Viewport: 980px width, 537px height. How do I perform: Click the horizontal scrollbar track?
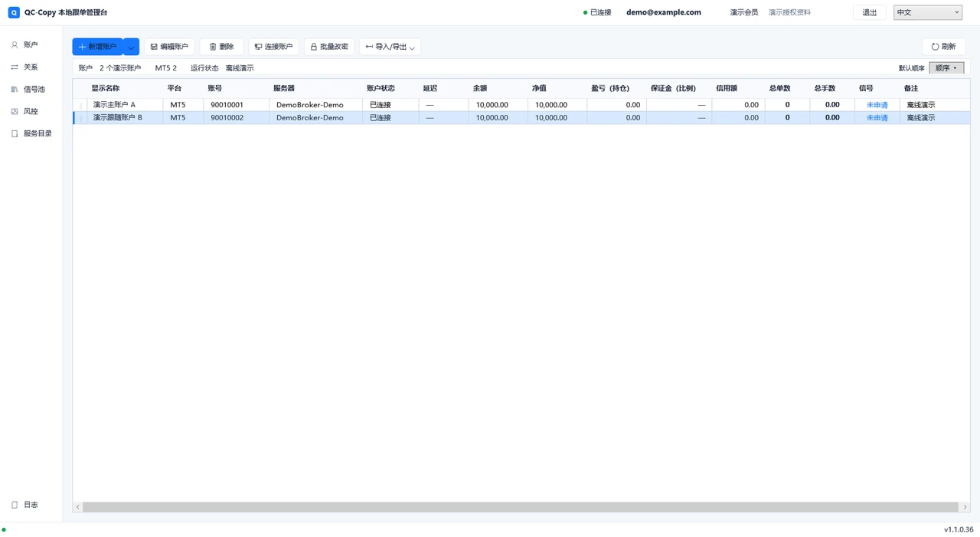point(521,507)
